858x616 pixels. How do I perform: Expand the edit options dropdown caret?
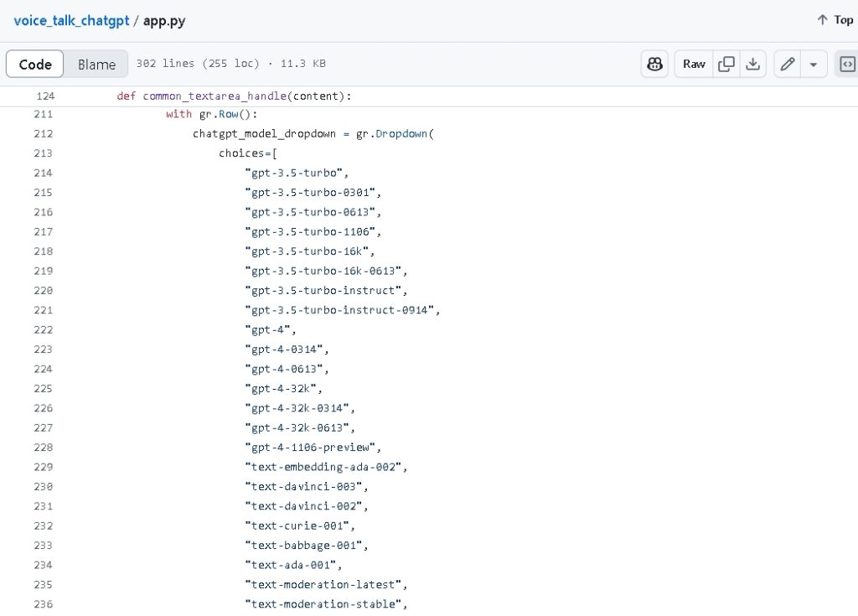pos(813,64)
